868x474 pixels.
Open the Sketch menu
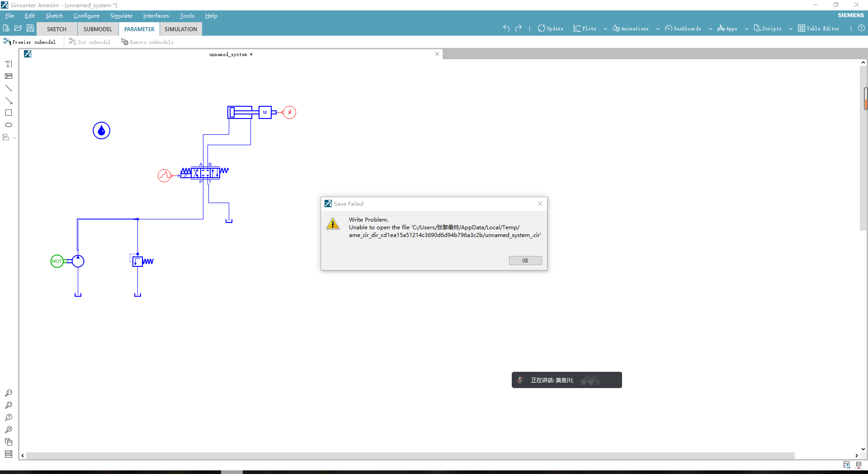54,16
